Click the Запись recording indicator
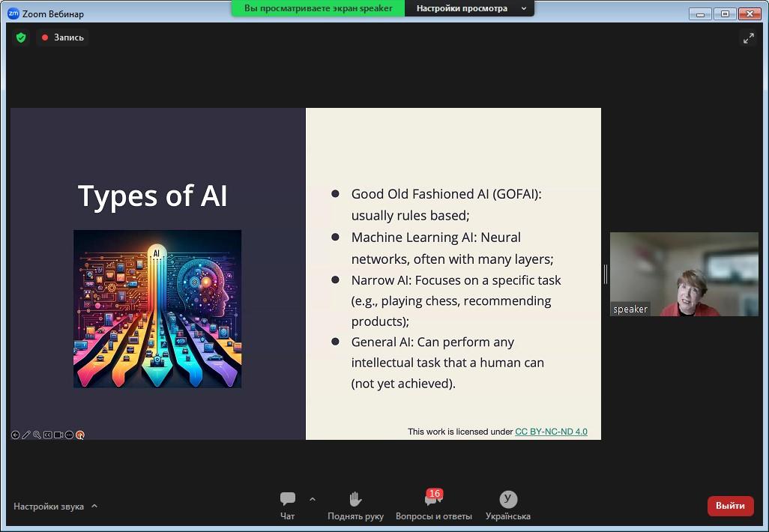Screen dimensions: 769x532 tap(63, 37)
